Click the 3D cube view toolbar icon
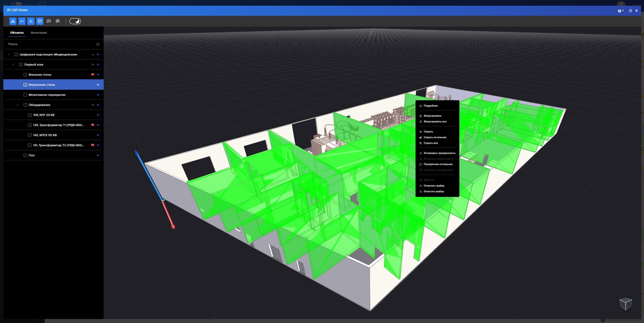 (x=40, y=21)
